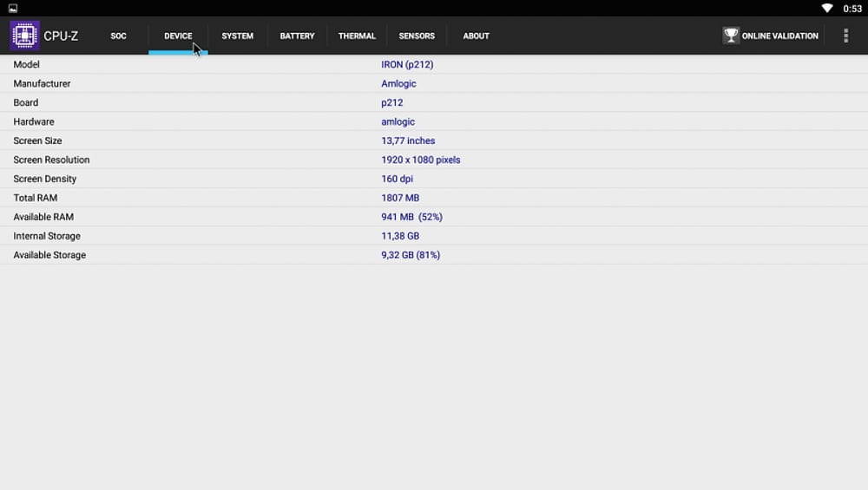The height and width of the screenshot is (490, 868).
Task: Open the SYSTEM tab
Action: point(238,36)
